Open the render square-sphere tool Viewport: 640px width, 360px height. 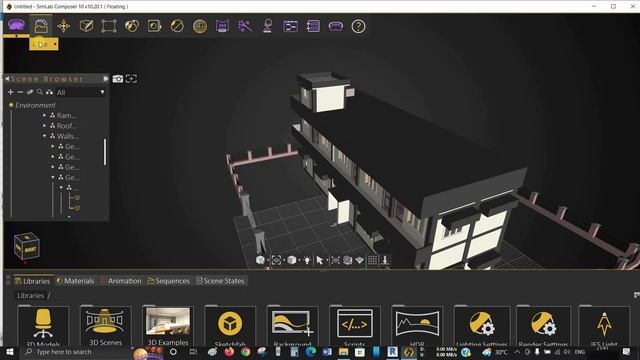pos(154,26)
